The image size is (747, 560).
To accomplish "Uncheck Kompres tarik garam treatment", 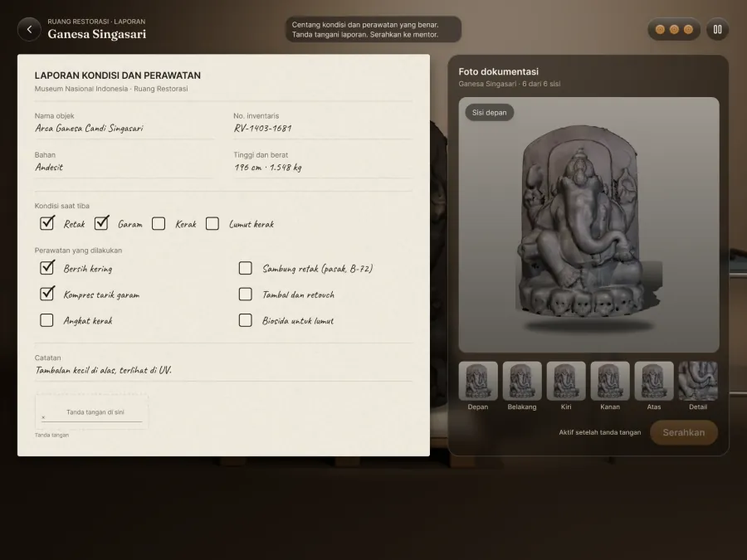I will click(46, 294).
